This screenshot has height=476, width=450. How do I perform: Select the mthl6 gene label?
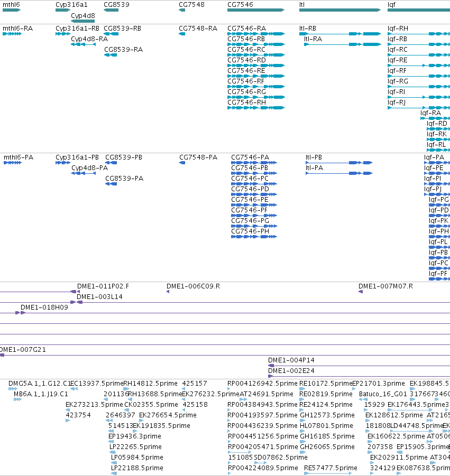coord(11,5)
